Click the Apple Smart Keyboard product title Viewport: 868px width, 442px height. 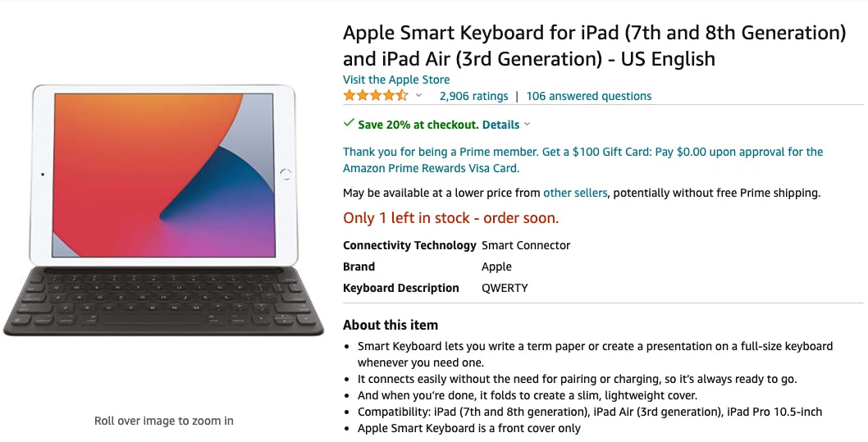coord(594,46)
